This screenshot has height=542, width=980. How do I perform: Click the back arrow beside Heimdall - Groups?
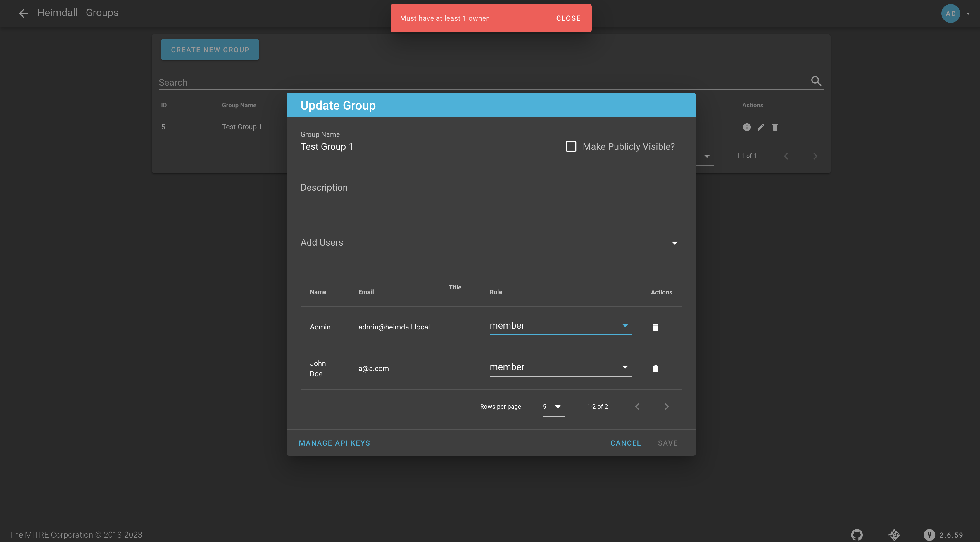tap(23, 13)
